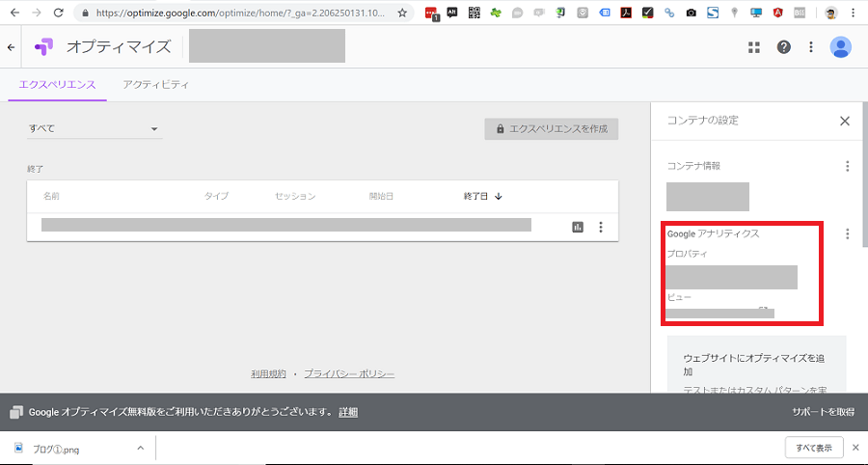Click the 終了日 column header text

click(x=476, y=196)
